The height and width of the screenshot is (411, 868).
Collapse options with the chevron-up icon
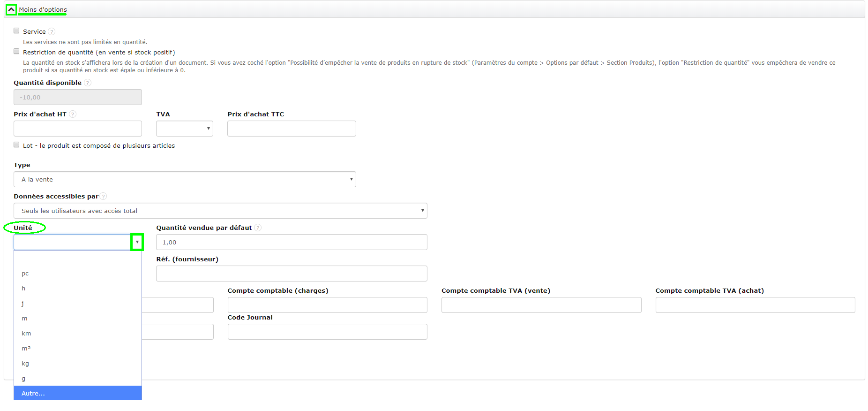pyautogui.click(x=11, y=9)
